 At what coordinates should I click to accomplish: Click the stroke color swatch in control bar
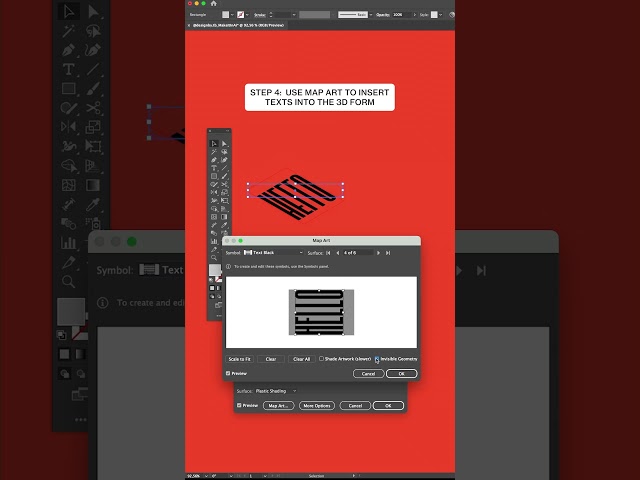tap(241, 15)
